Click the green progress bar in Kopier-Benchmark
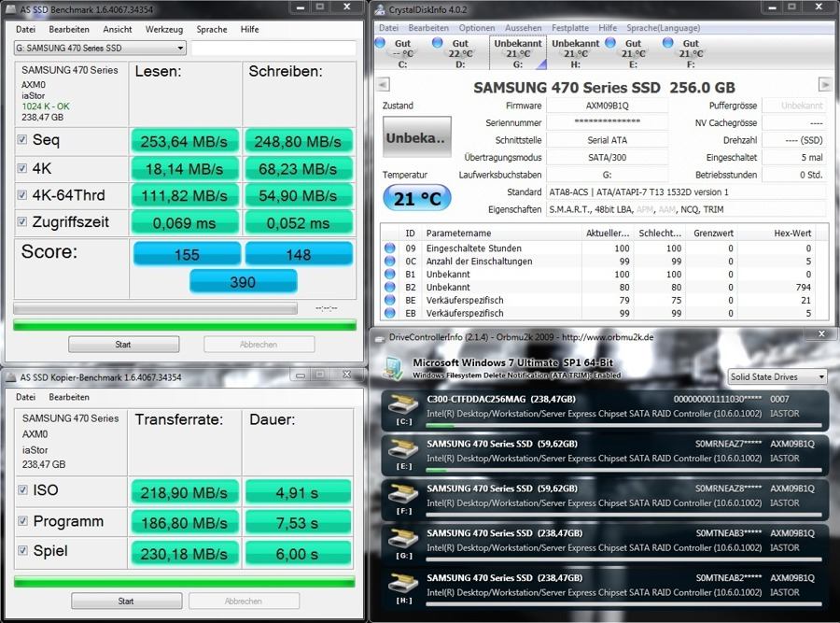The image size is (840, 623). click(x=184, y=582)
